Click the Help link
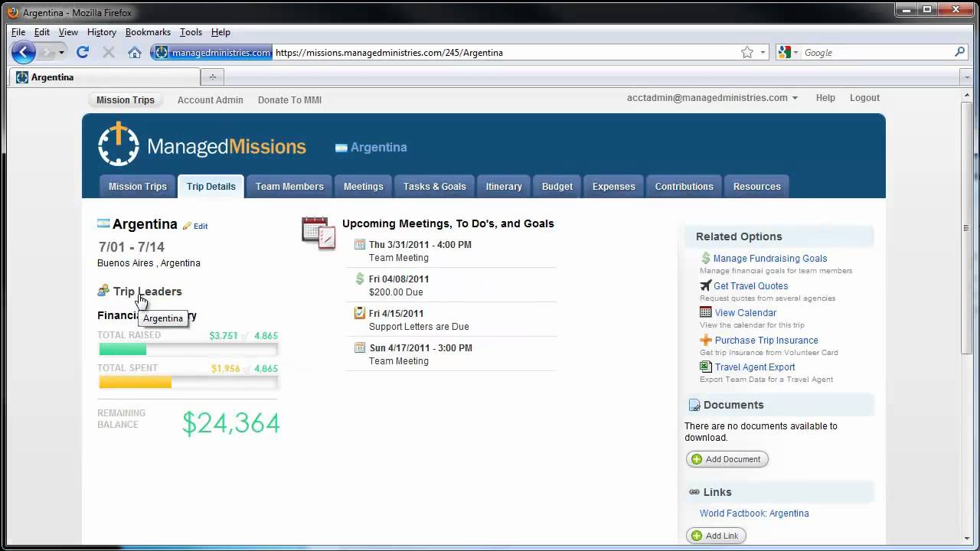 click(825, 98)
